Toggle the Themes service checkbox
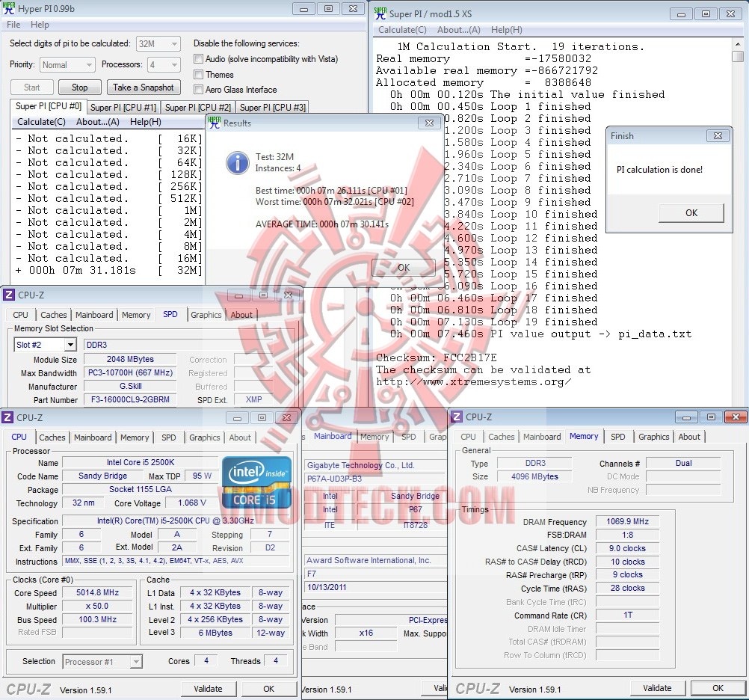The height and width of the screenshot is (700, 749). [198, 75]
